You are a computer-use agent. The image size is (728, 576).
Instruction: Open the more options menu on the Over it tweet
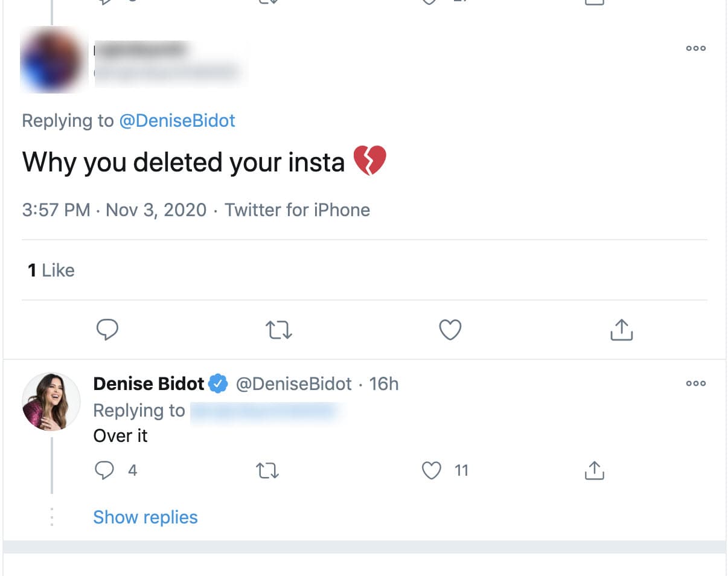click(695, 383)
